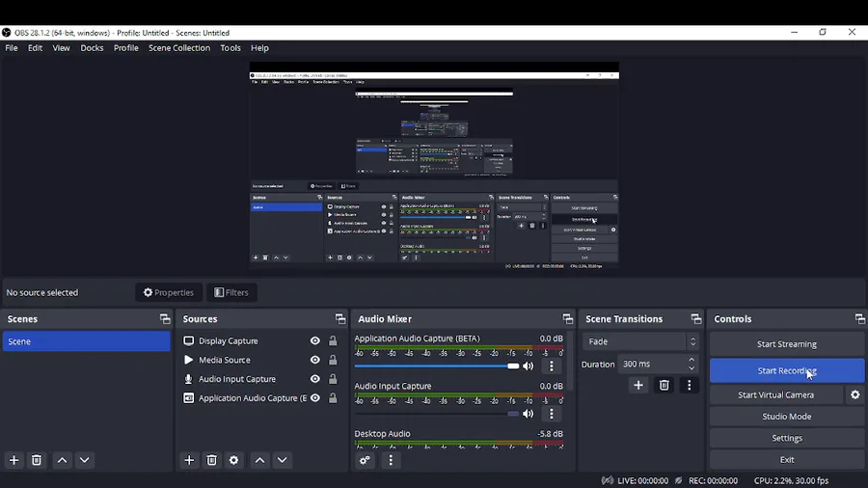Open source Properties button
The image size is (868, 488).
tap(169, 292)
